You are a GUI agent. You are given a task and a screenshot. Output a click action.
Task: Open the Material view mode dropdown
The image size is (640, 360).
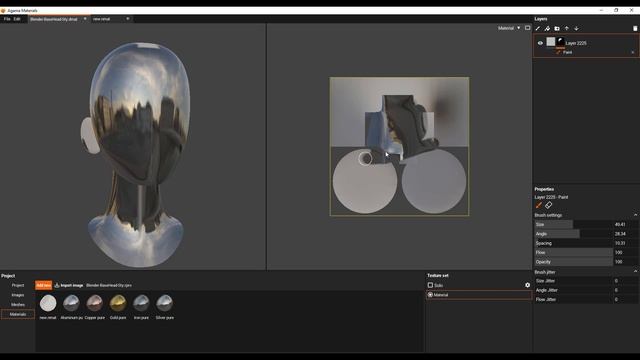[509, 28]
